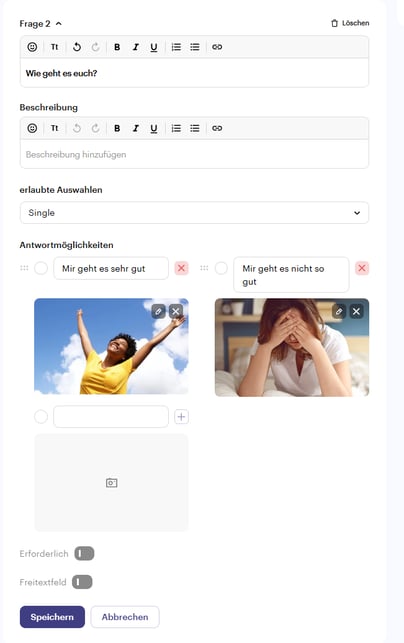Viewport: 404px width, 643px height.
Task: Click the empty image upload placeholder
Action: (x=111, y=483)
